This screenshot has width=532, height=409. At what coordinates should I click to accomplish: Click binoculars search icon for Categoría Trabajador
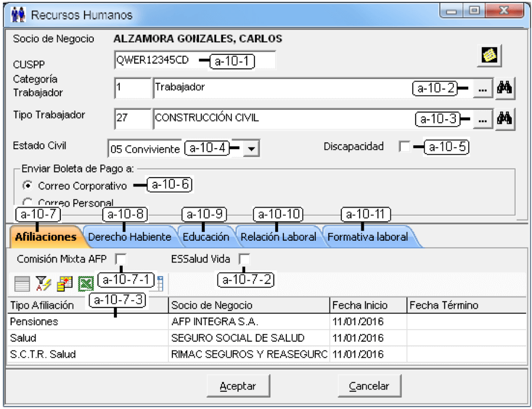point(504,88)
